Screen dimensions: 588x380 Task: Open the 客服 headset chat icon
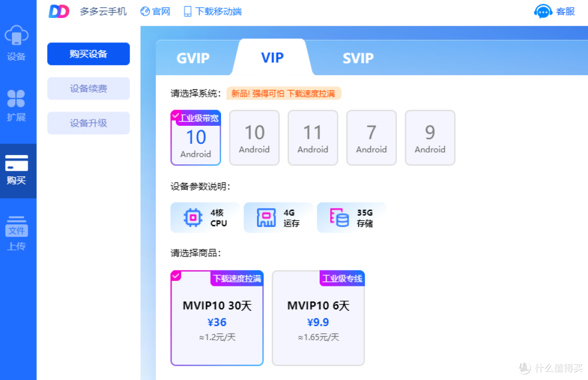coord(543,11)
